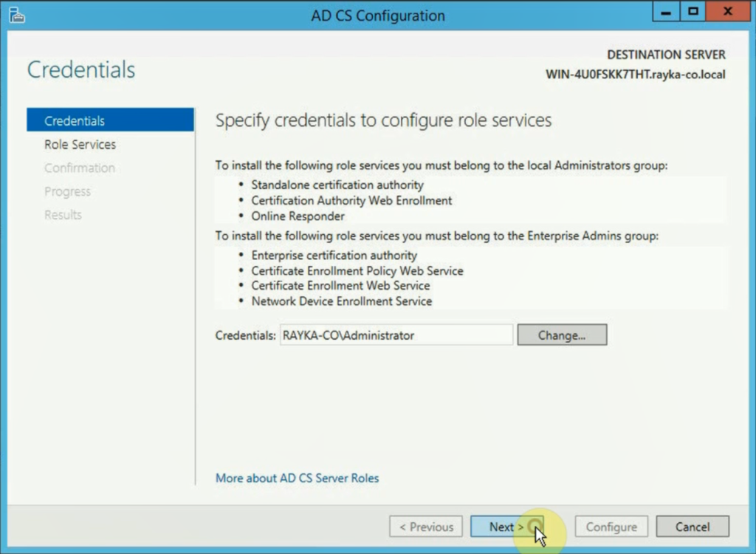
Task: Click 'Certificate Enrollment Policy Web Service' item
Action: tap(357, 271)
